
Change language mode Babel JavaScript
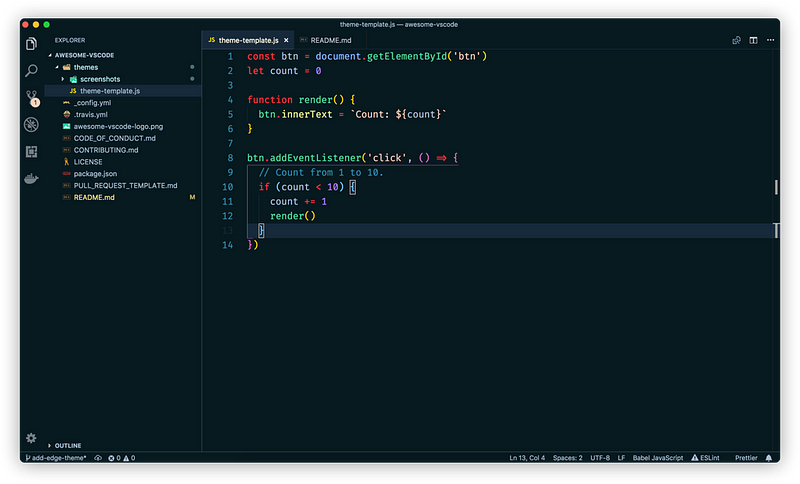coord(658,458)
